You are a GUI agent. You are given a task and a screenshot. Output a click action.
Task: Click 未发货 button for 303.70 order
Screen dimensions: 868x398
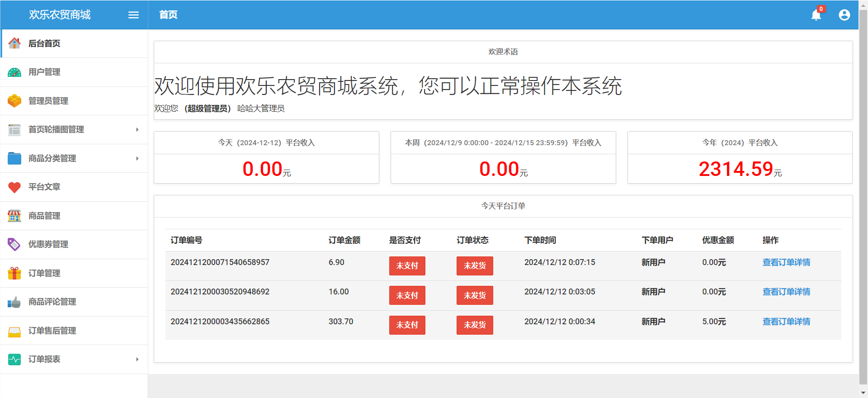click(474, 325)
